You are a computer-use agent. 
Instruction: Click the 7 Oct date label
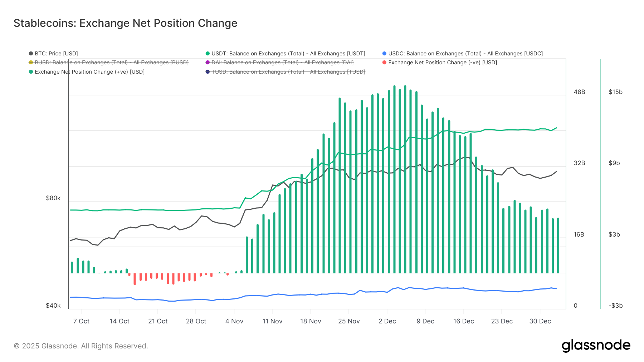coord(81,321)
